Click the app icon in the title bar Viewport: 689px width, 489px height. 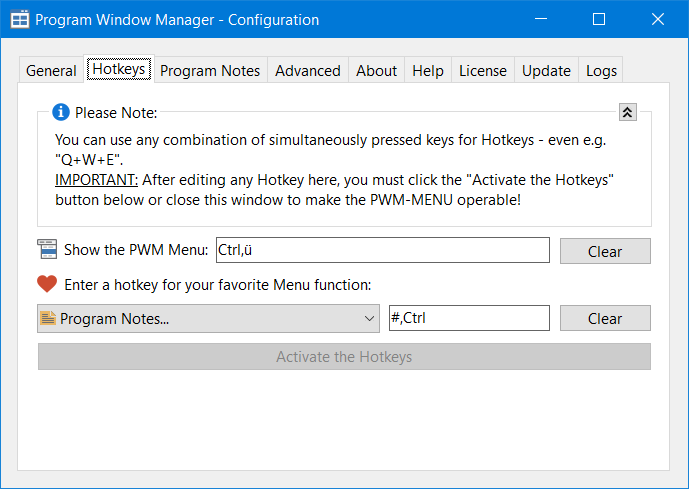click(19, 19)
